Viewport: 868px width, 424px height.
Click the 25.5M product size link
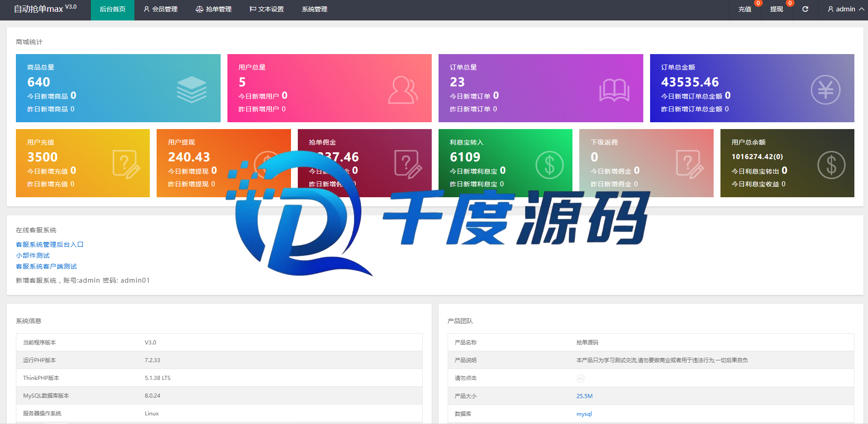coord(584,396)
